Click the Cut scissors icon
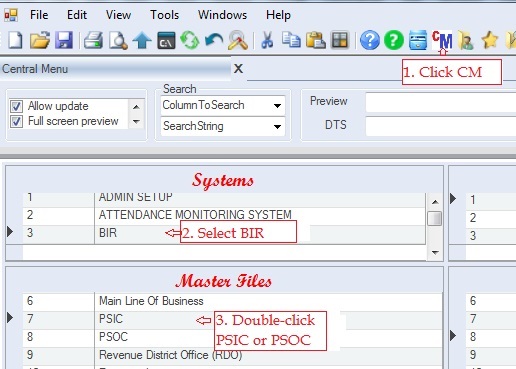516x369 pixels. coord(267,40)
